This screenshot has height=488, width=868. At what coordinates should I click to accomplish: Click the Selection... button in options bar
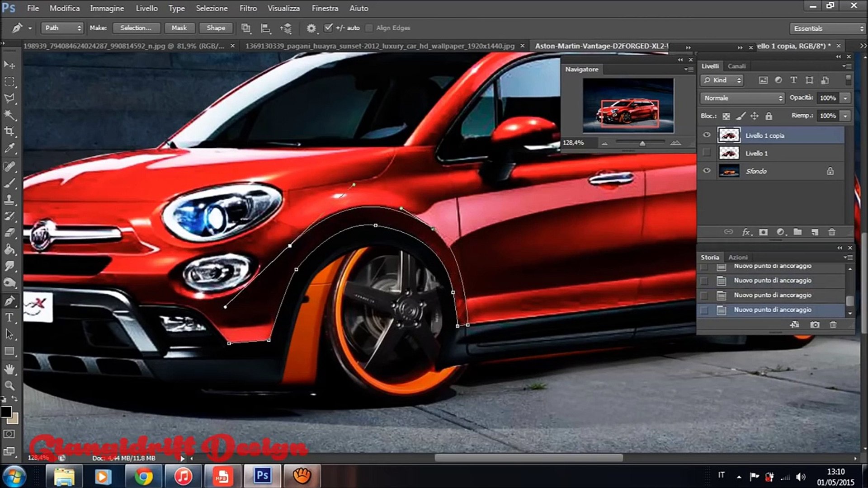click(x=136, y=28)
